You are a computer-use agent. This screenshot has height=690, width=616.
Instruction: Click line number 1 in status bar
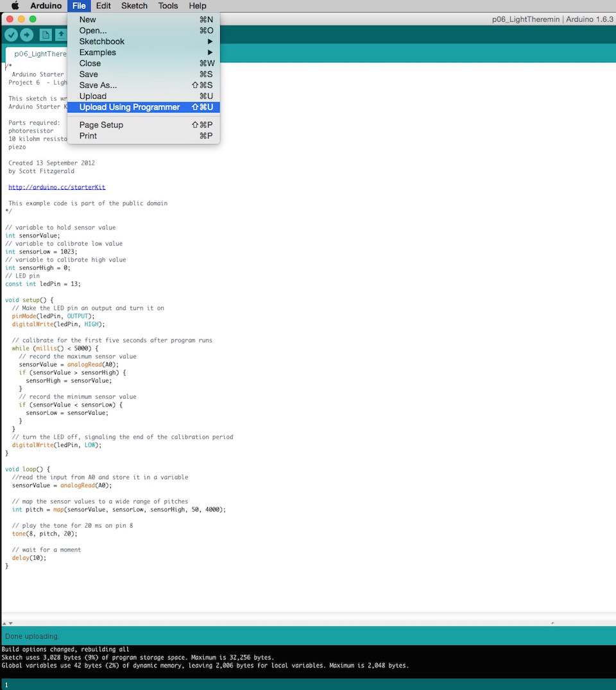(x=6, y=685)
